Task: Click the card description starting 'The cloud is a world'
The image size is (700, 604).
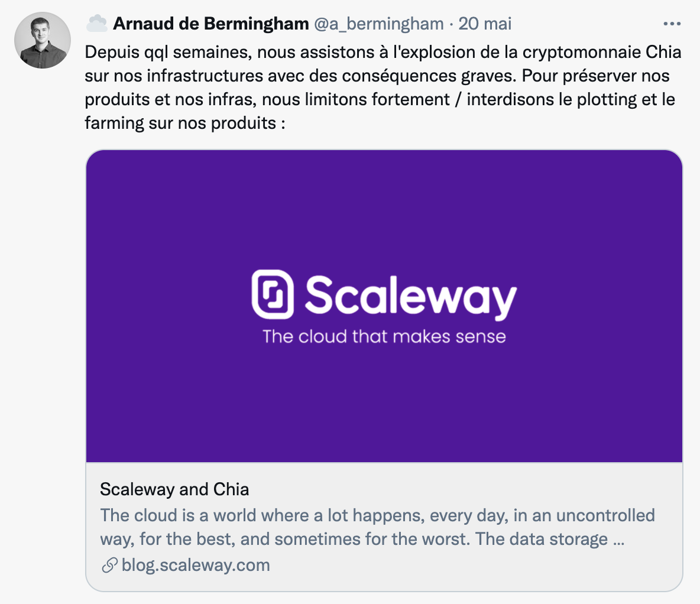Action: coord(377,527)
